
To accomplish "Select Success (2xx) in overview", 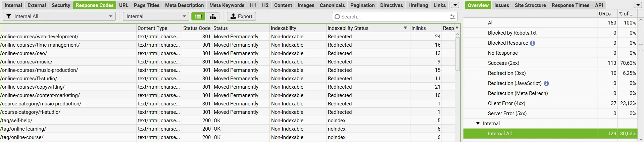I will pos(550,63).
